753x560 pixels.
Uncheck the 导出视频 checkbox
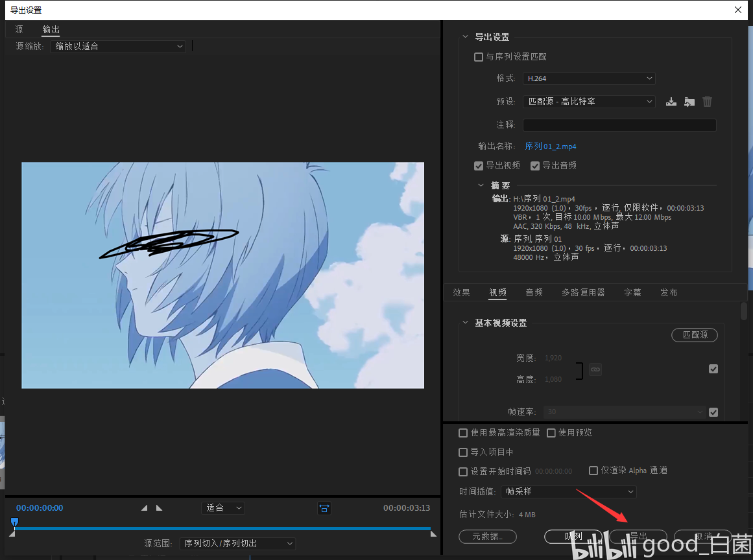[x=478, y=166]
